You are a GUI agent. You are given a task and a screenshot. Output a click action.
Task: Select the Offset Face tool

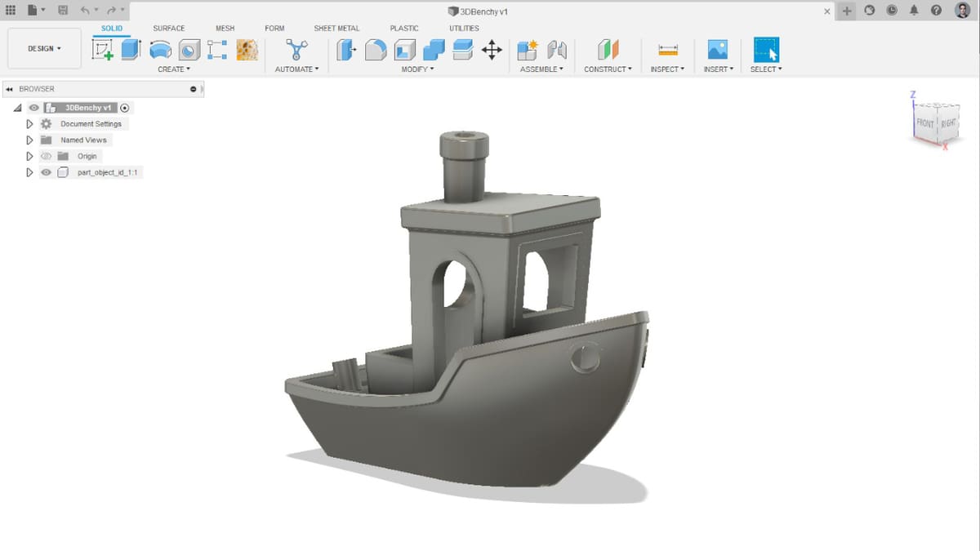coord(462,50)
